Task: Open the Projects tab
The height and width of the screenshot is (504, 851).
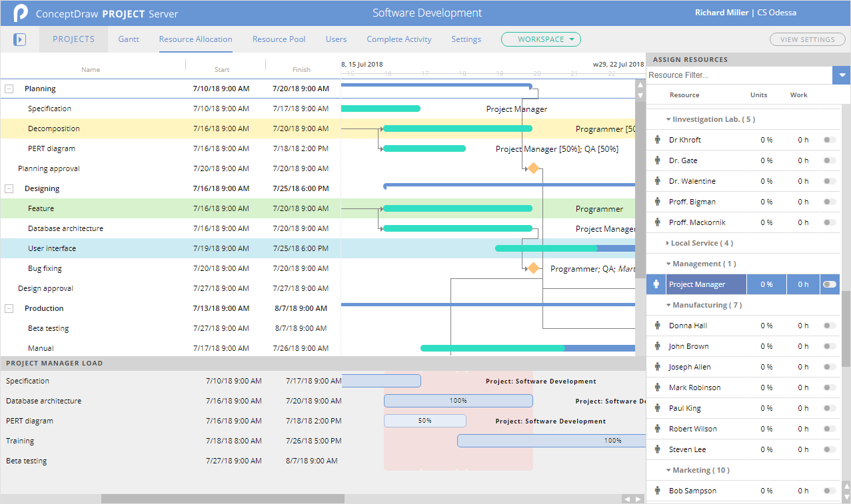Action: coord(73,39)
